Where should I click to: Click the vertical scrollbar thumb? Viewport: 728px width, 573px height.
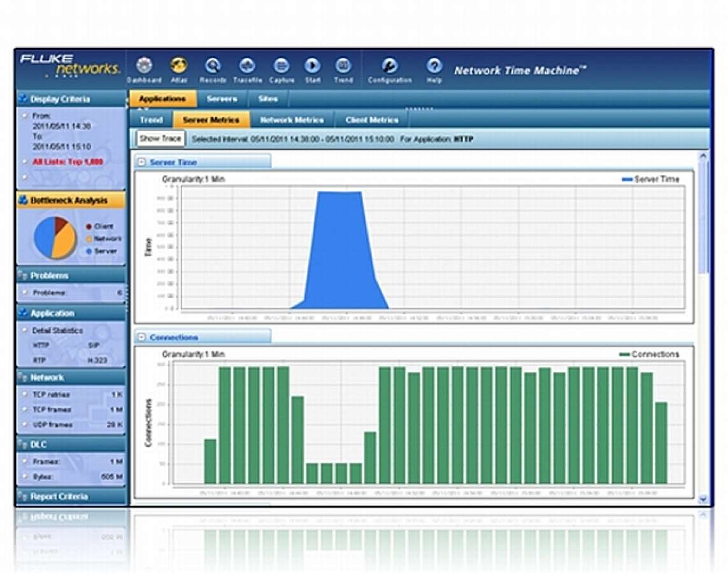[x=704, y=218]
